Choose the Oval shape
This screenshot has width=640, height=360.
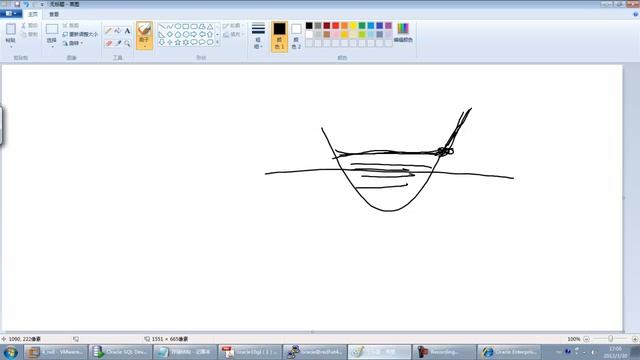(x=178, y=26)
